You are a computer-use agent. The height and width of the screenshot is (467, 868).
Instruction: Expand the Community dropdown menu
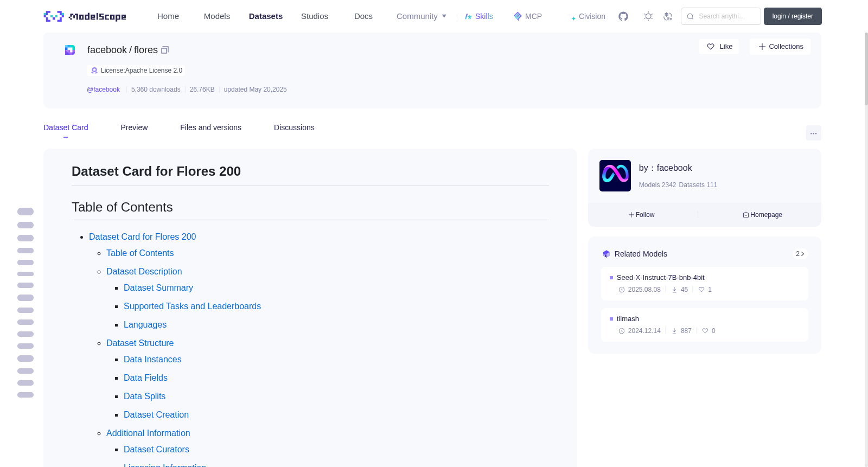[x=422, y=16]
